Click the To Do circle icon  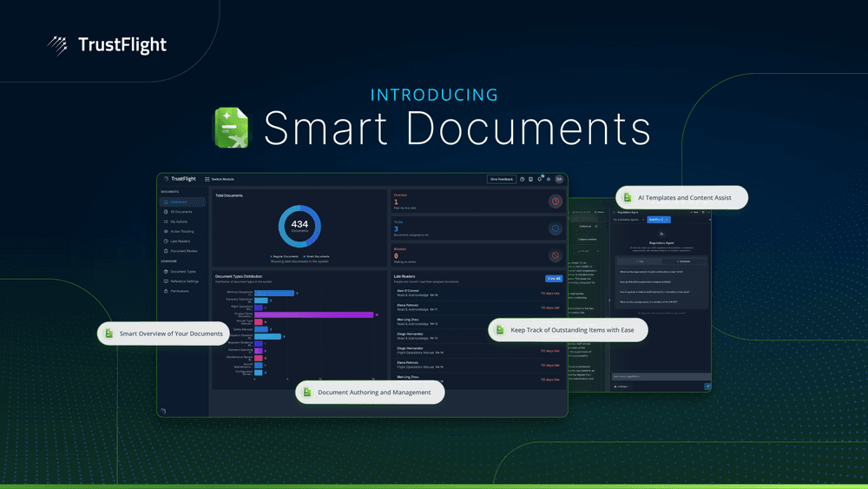click(x=555, y=229)
